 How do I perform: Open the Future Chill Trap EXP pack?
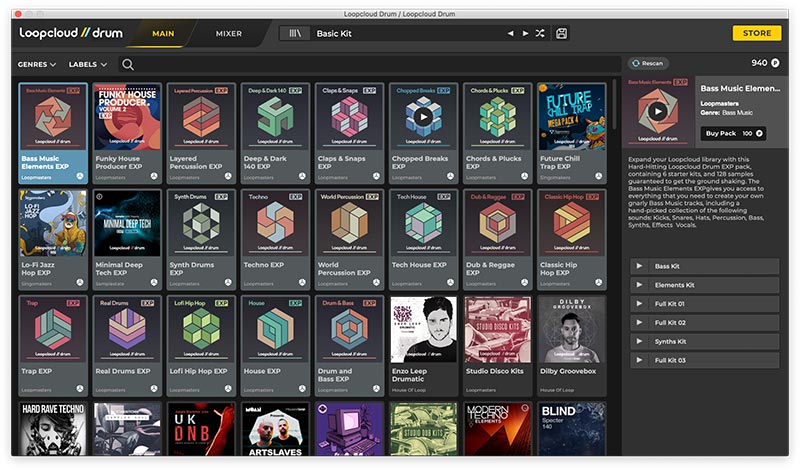tap(572, 133)
